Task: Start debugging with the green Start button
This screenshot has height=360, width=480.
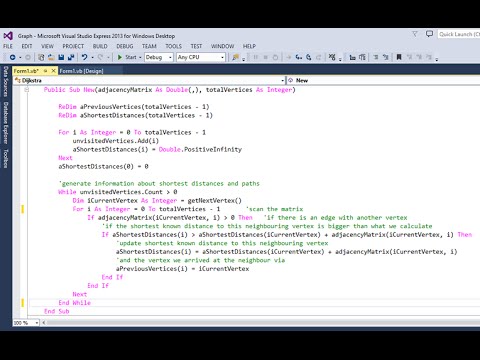Action: pos(127,57)
